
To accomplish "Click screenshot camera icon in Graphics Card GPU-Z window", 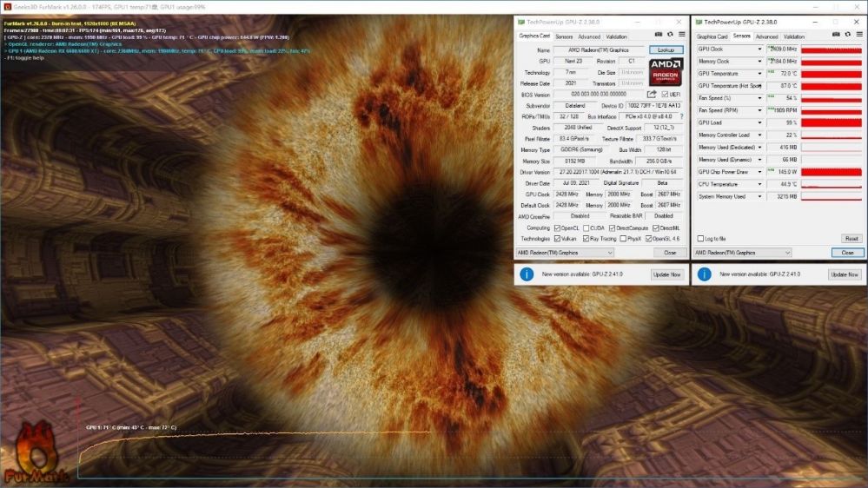I will [659, 35].
